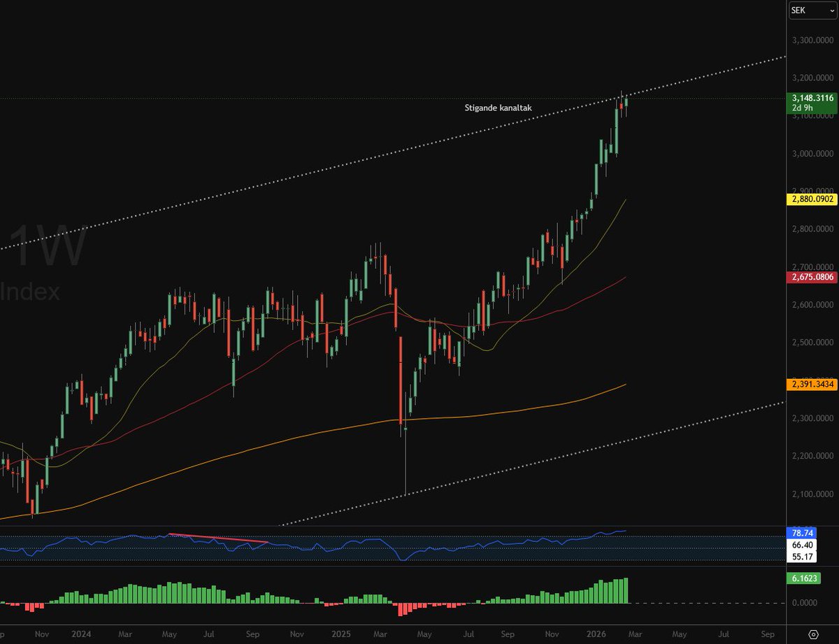The height and width of the screenshot is (644, 839).
Task: Click the blue RSI value 78.74
Action: [x=801, y=533]
